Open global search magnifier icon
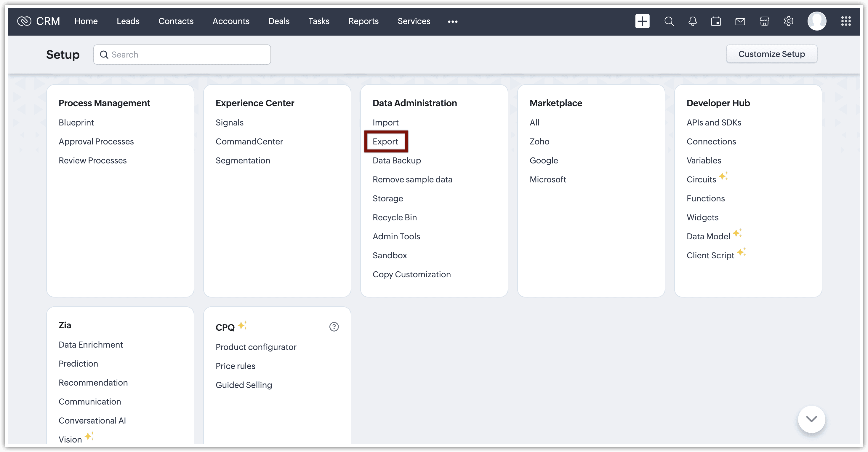 point(669,21)
